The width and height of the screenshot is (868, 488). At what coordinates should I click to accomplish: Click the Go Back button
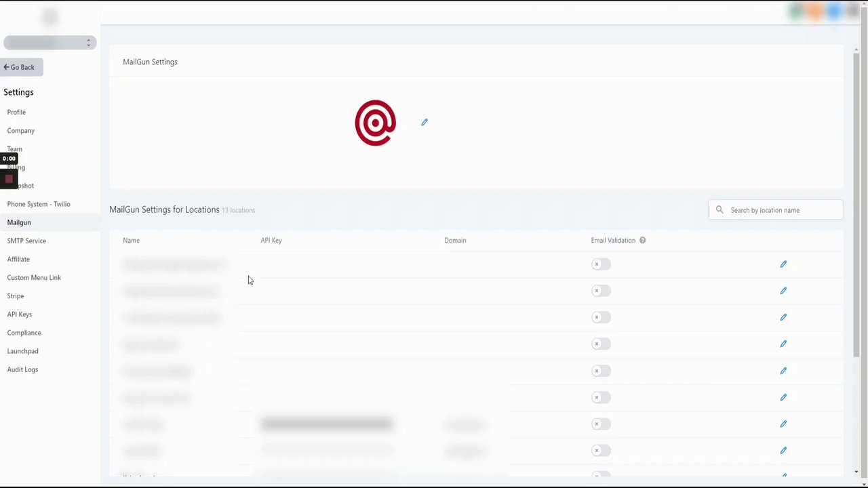[x=22, y=67]
